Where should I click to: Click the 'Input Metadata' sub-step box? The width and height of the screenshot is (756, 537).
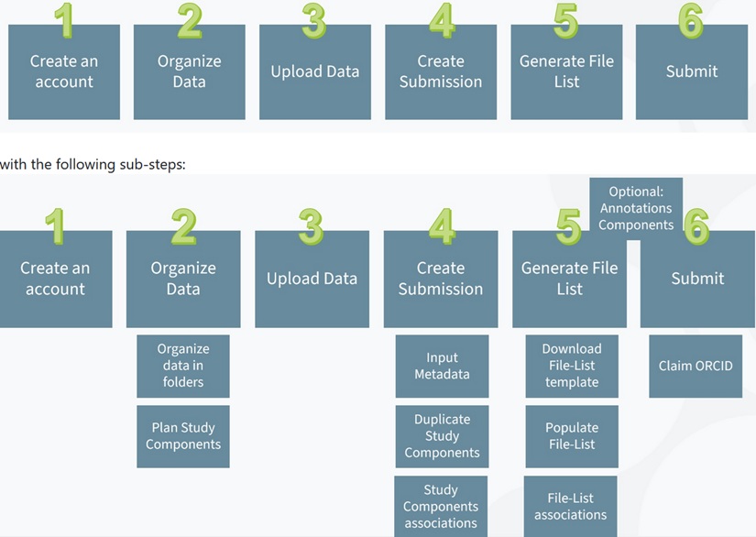point(442,366)
